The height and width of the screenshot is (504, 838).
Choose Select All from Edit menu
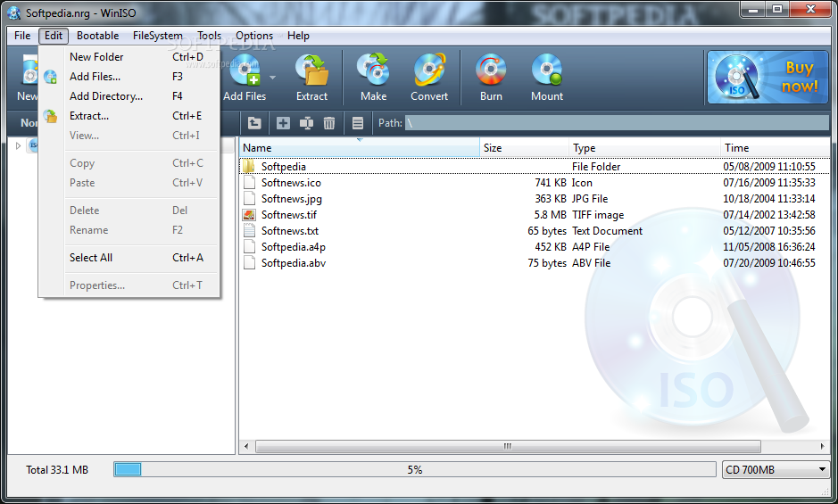[130, 258]
